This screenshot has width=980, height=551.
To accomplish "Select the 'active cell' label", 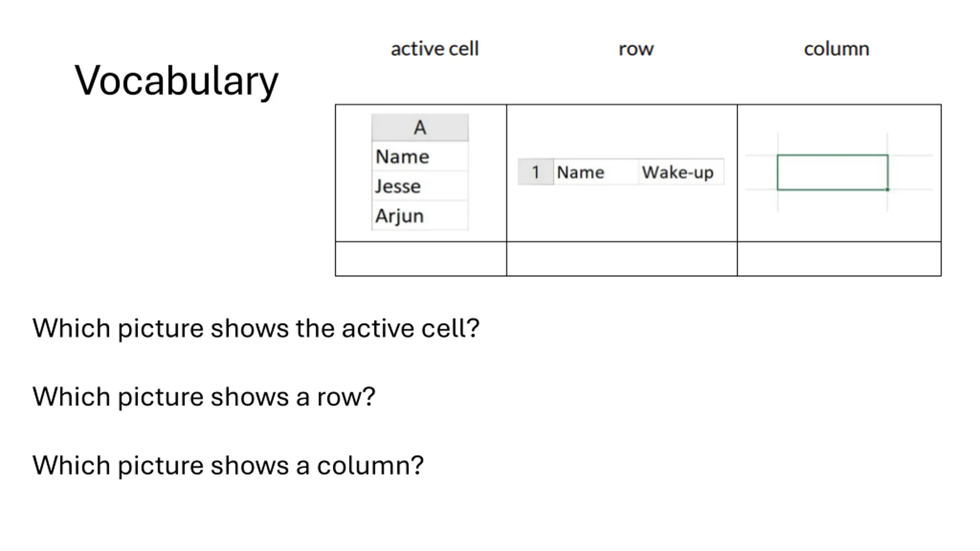I will pos(434,49).
